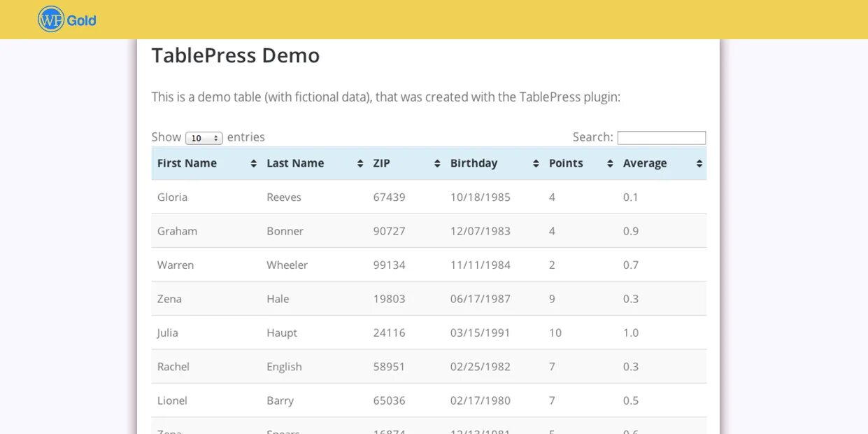This screenshot has height=434, width=868.
Task: Click sort arrows in Points header
Action: pos(610,164)
